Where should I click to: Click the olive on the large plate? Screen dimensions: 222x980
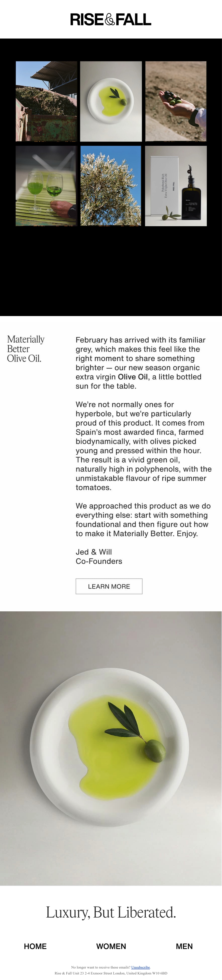click(x=155, y=751)
